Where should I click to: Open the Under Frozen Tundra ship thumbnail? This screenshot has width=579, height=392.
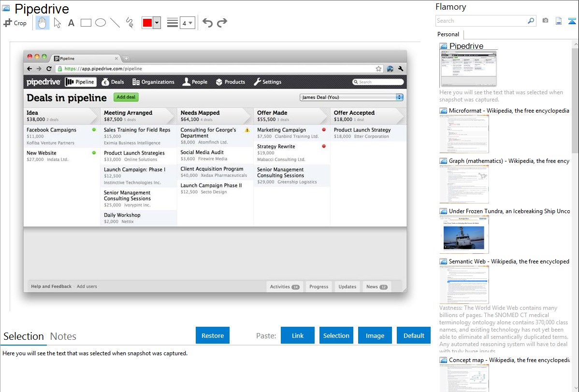[464, 234]
